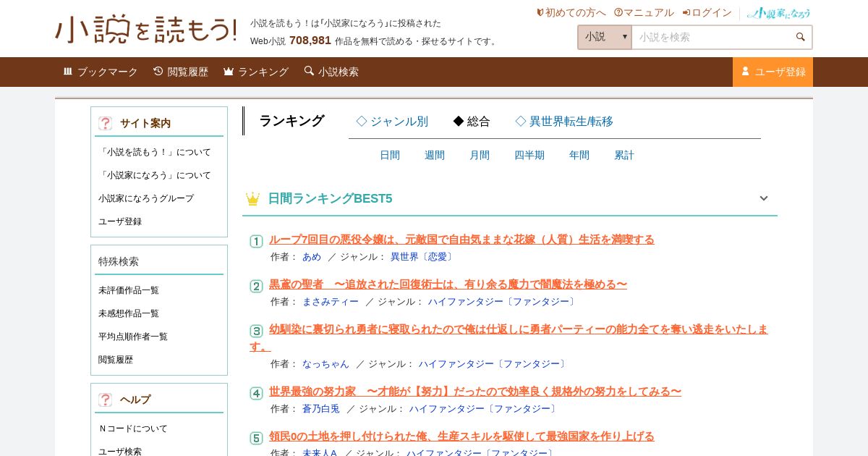Select the 日間 period link
This screenshot has width=868, height=456.
coord(390,155)
